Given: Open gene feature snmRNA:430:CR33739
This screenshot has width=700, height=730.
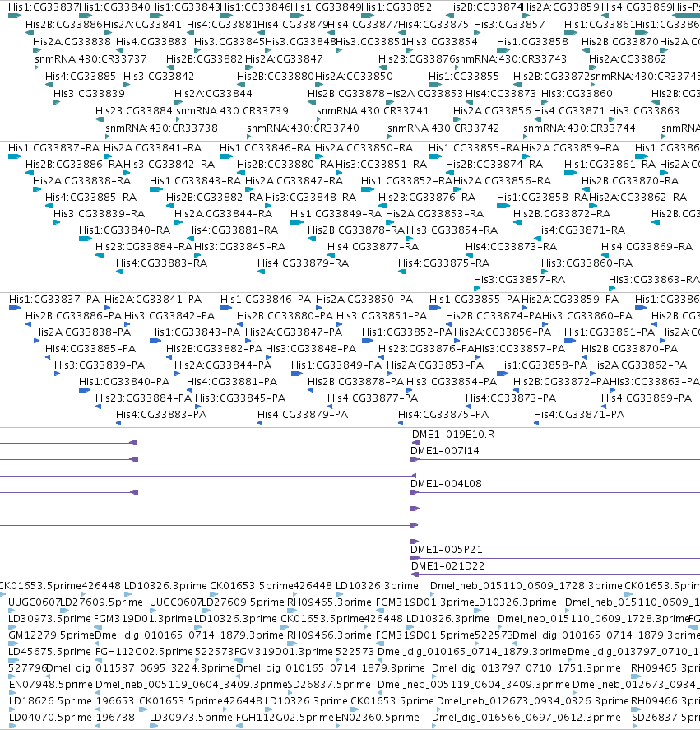Looking at the screenshot, I should tap(232, 111).
